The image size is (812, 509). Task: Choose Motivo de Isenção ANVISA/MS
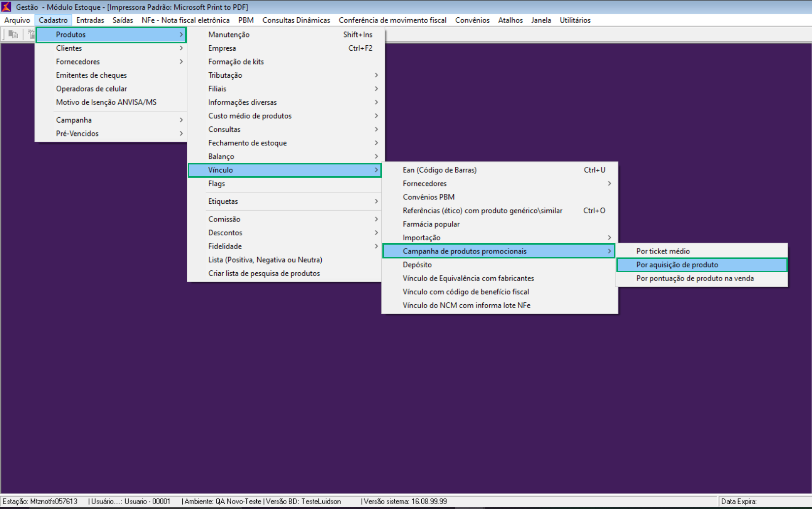click(x=111, y=102)
